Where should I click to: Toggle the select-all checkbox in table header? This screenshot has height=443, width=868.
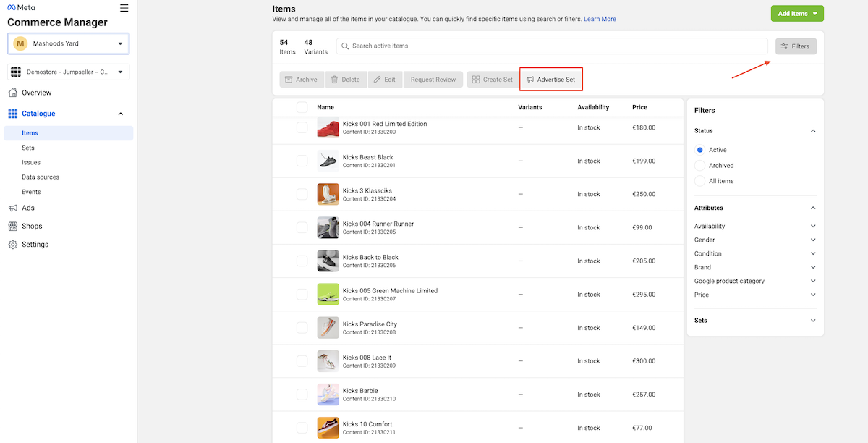point(302,107)
